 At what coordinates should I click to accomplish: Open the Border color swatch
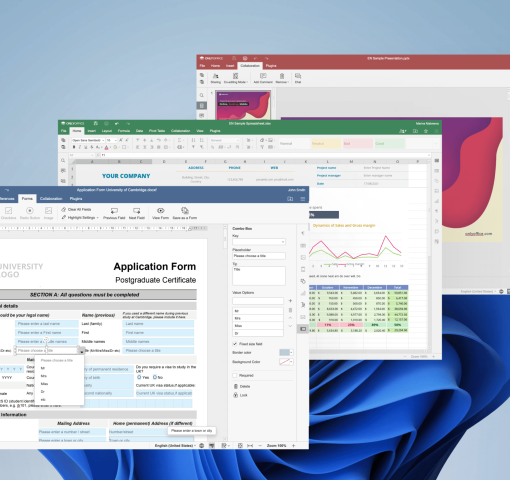coord(286,352)
